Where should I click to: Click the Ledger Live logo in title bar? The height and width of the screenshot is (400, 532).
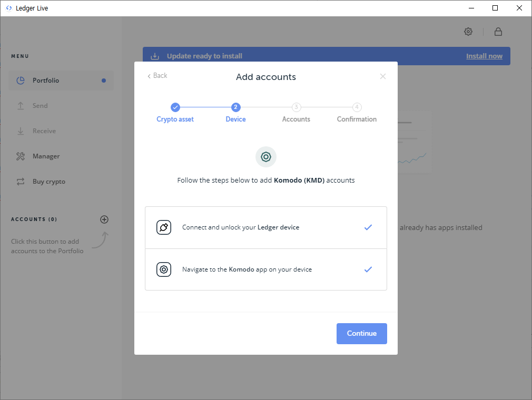click(9, 8)
